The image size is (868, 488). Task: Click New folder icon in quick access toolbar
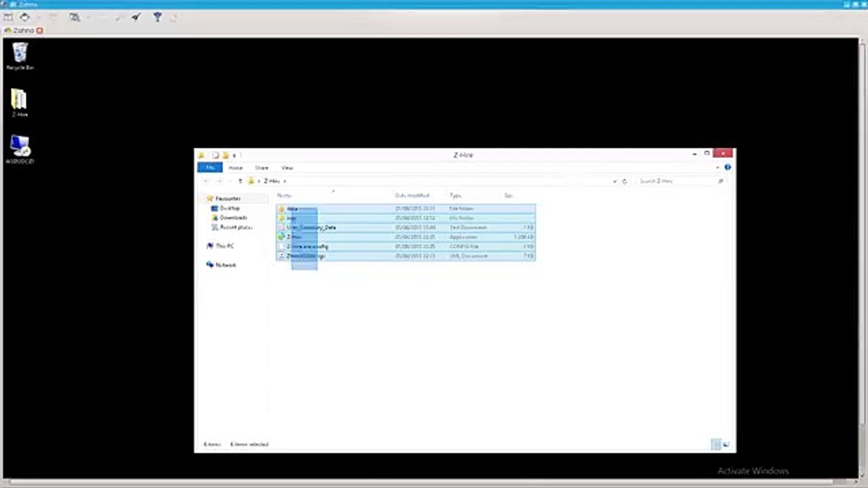[x=225, y=155]
